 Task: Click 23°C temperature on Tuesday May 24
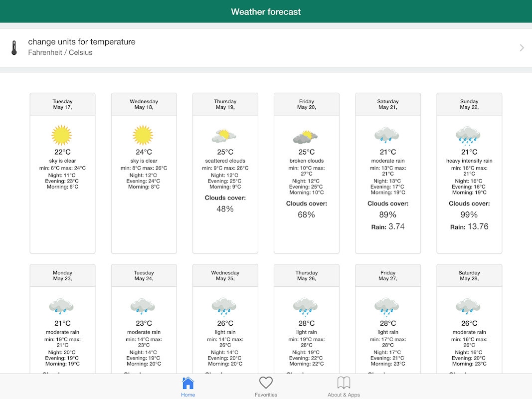pos(144,323)
